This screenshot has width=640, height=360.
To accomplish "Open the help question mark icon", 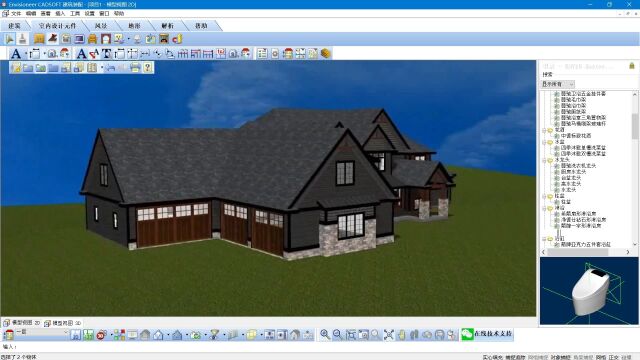I will (148, 67).
